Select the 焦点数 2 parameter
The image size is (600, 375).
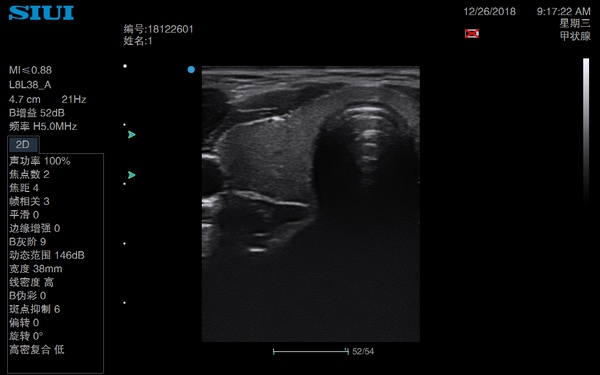point(29,174)
